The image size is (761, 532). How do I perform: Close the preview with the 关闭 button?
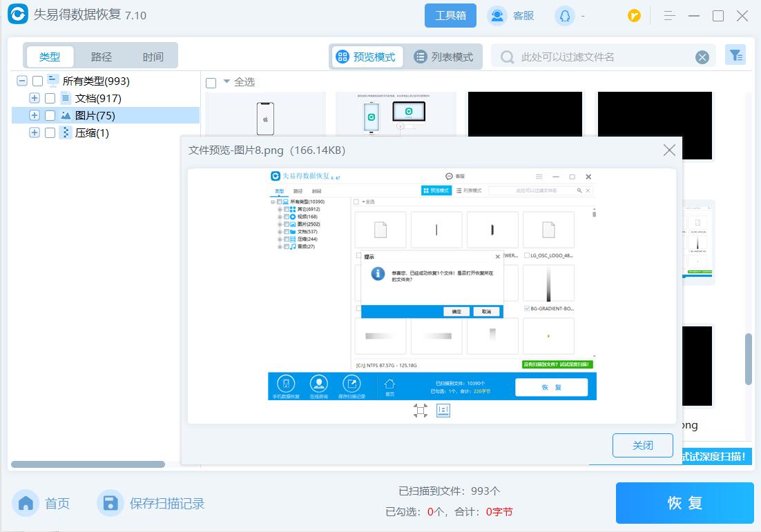(x=642, y=445)
